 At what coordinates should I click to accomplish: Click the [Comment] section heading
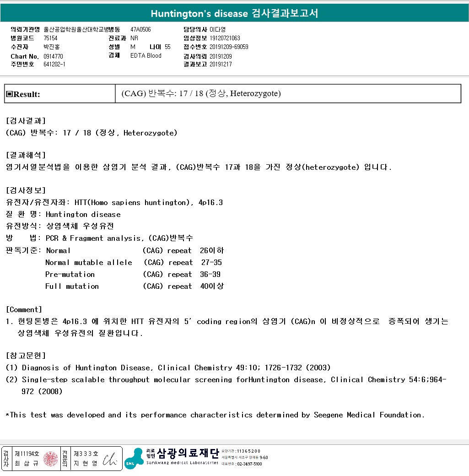24,310
